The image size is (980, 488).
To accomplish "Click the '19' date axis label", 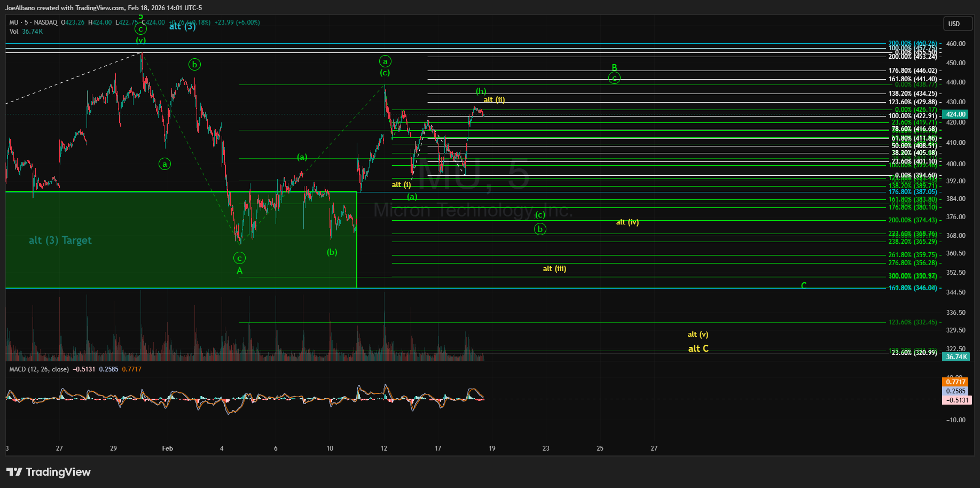I will [x=492, y=448].
